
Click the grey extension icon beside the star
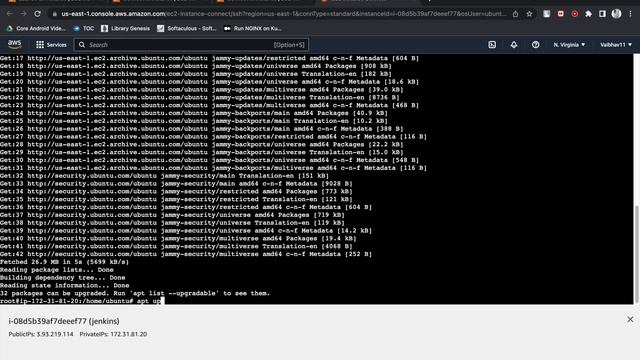point(547,14)
